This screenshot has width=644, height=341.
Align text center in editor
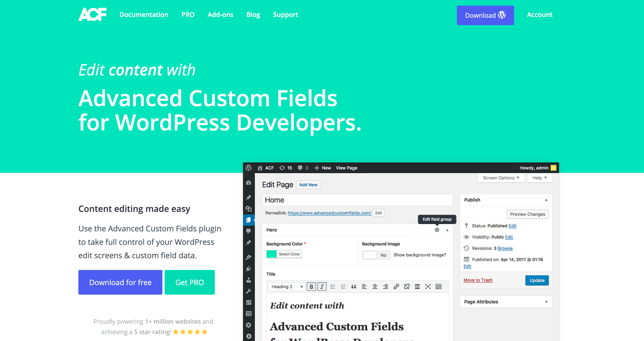coord(375,287)
